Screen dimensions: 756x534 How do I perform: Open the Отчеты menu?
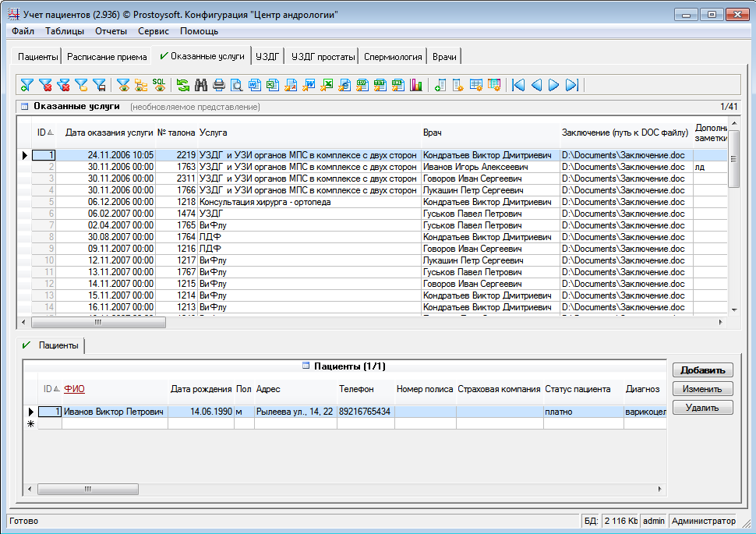111,31
